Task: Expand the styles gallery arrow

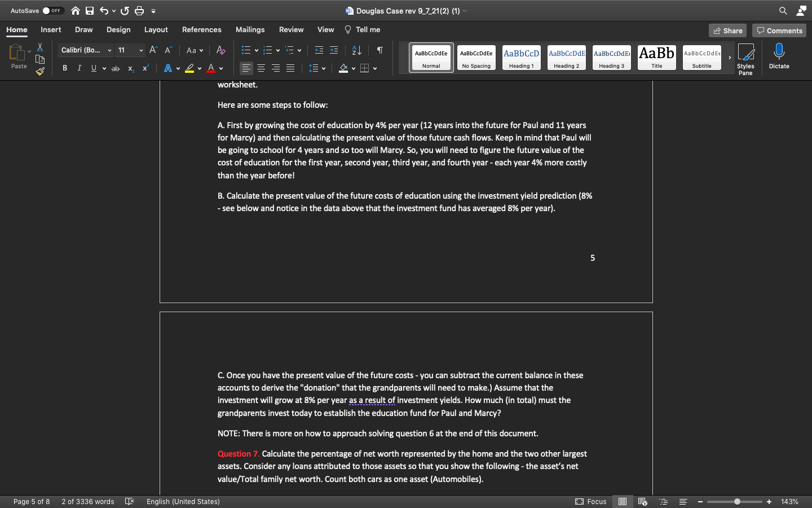Action: coord(730,58)
